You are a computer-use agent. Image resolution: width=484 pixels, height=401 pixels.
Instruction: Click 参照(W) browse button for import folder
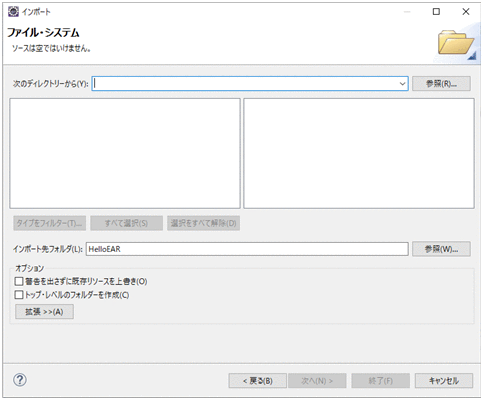[x=441, y=249]
